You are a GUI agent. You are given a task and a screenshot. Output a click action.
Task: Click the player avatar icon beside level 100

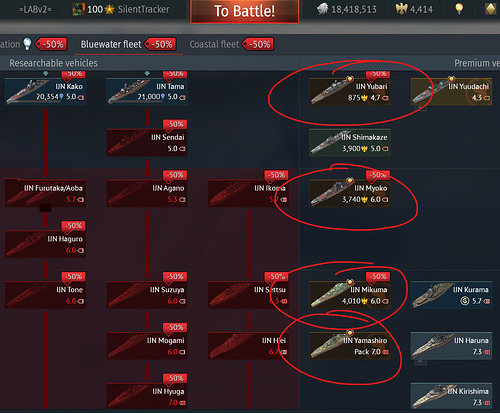tap(78, 9)
